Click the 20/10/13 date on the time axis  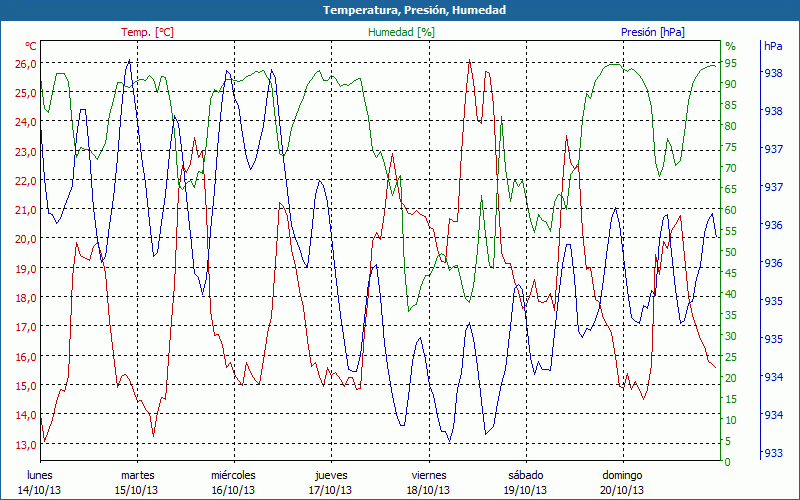[622, 490]
